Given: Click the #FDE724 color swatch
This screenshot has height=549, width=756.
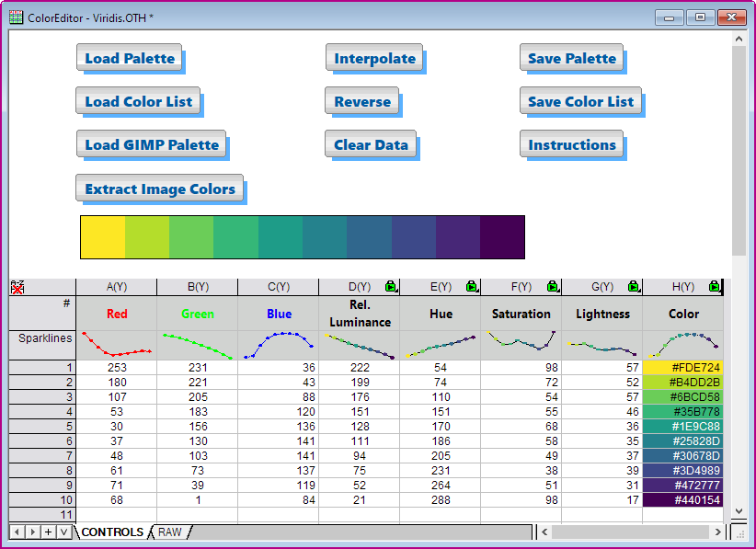Looking at the screenshot, I should [683, 366].
